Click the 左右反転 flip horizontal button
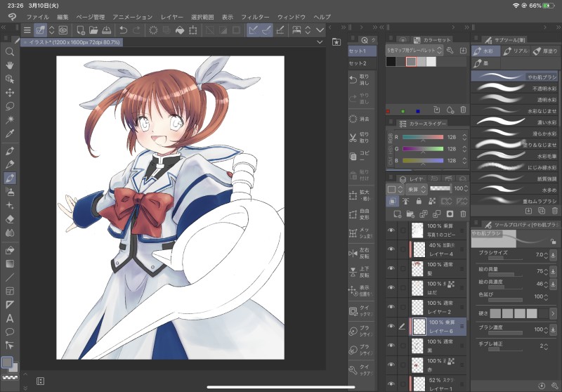The image size is (562, 392). click(361, 253)
